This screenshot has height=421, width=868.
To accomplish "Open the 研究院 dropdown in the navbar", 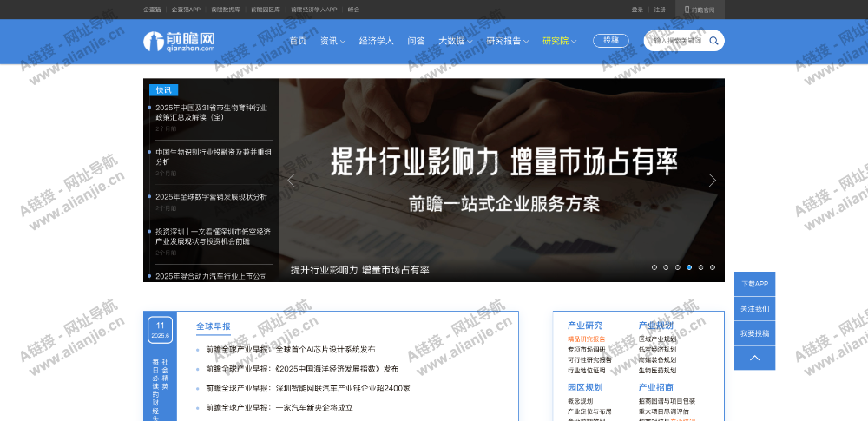I will coord(559,41).
